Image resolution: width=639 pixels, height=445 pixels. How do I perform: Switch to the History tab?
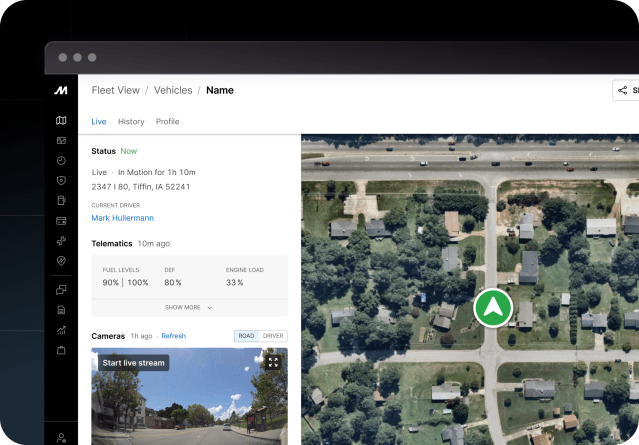pos(131,122)
